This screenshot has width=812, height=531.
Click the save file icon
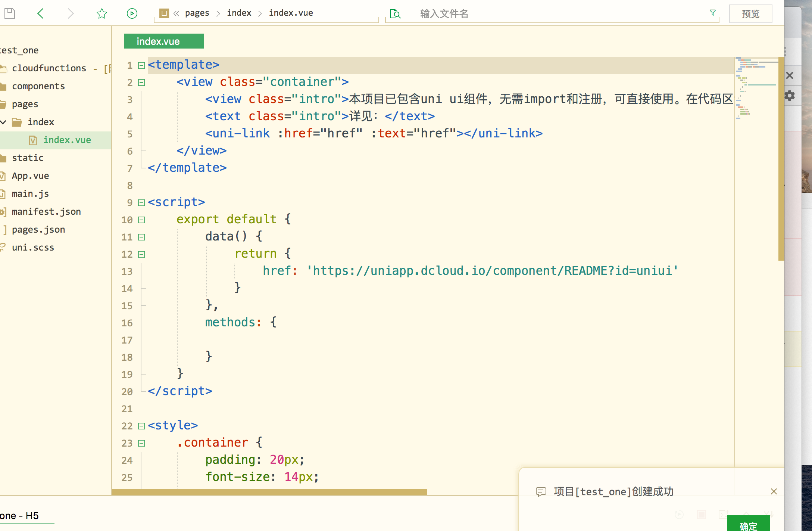coord(10,13)
